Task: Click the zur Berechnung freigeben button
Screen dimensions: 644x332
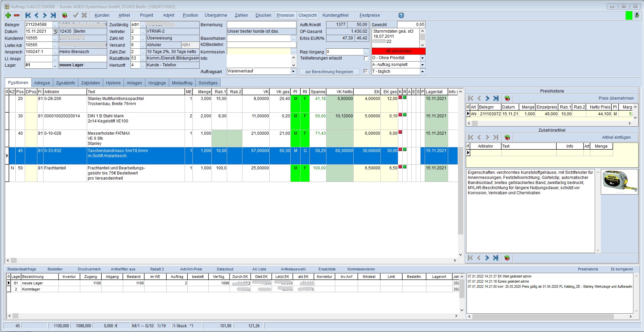Action: coord(329,72)
